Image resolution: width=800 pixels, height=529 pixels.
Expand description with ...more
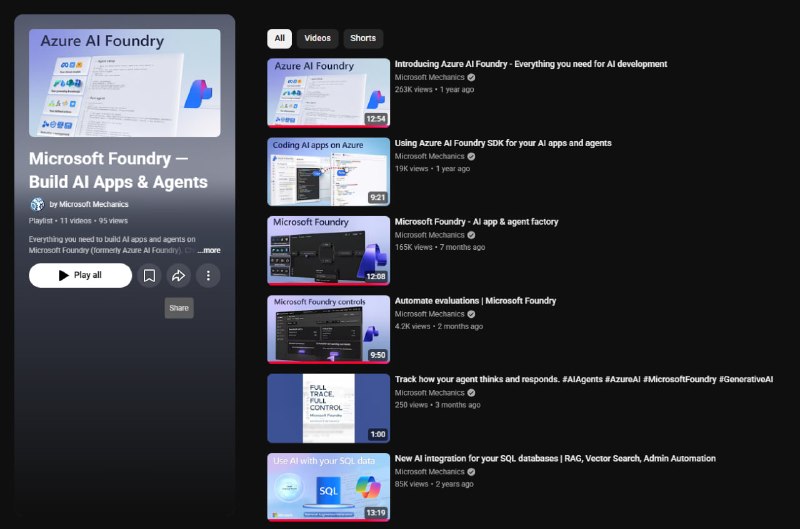tap(209, 250)
